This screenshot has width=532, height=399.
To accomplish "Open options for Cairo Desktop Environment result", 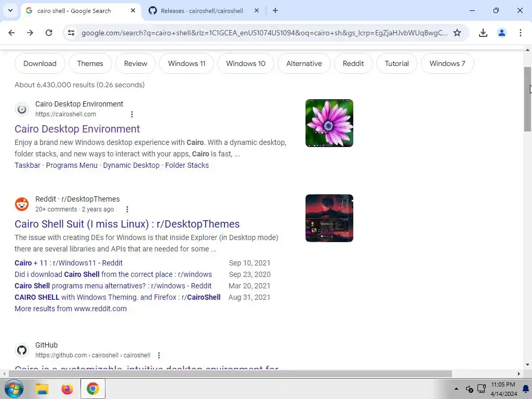I will click(132, 114).
